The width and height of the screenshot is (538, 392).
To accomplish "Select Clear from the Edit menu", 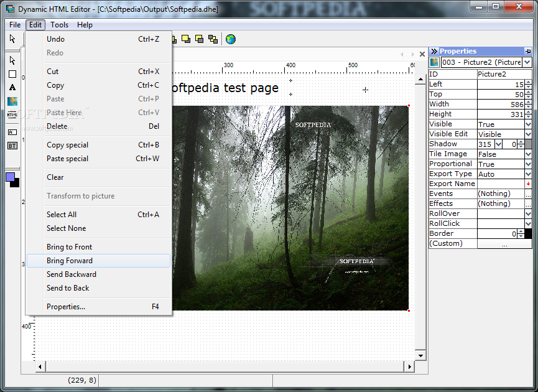I will click(x=98, y=177).
